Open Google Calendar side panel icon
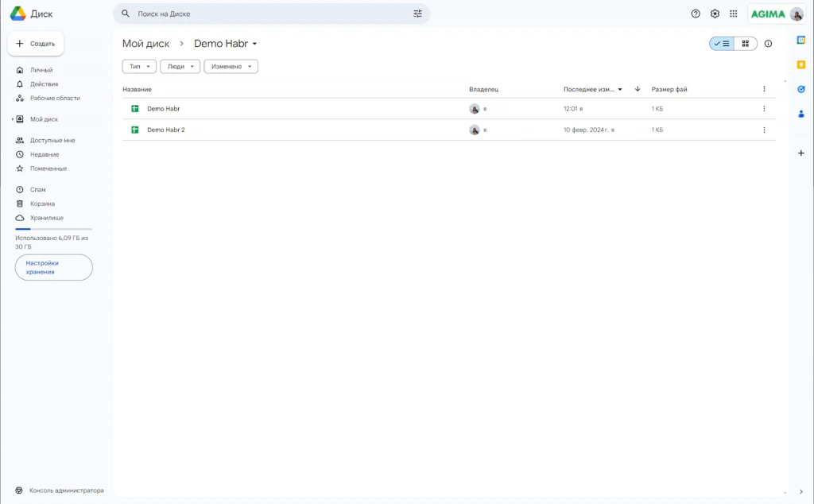The image size is (814, 504). click(801, 40)
